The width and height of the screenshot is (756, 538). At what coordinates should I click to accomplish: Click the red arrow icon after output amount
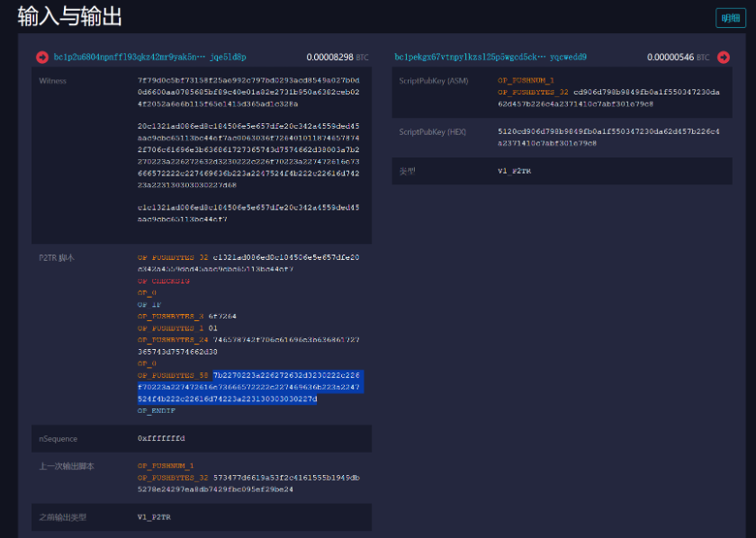tap(723, 57)
